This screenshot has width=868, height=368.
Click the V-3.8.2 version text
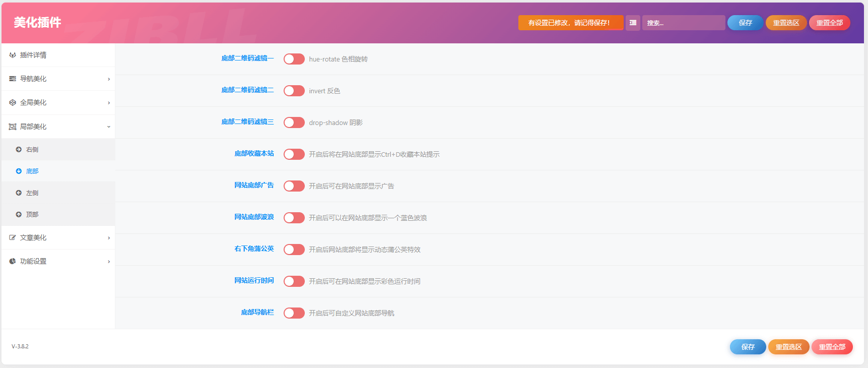pos(20,346)
